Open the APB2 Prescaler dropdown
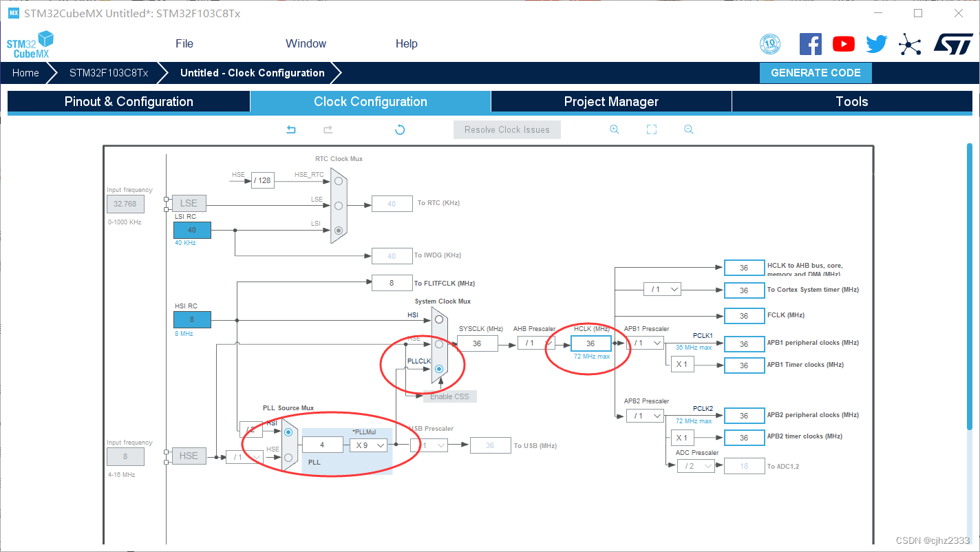The image size is (980, 552). 645,416
